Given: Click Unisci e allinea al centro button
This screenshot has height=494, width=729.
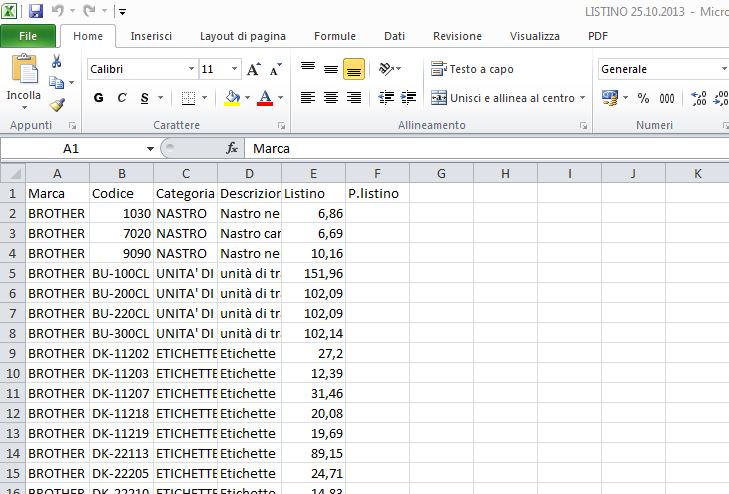Looking at the screenshot, I should pyautogui.click(x=503, y=98).
